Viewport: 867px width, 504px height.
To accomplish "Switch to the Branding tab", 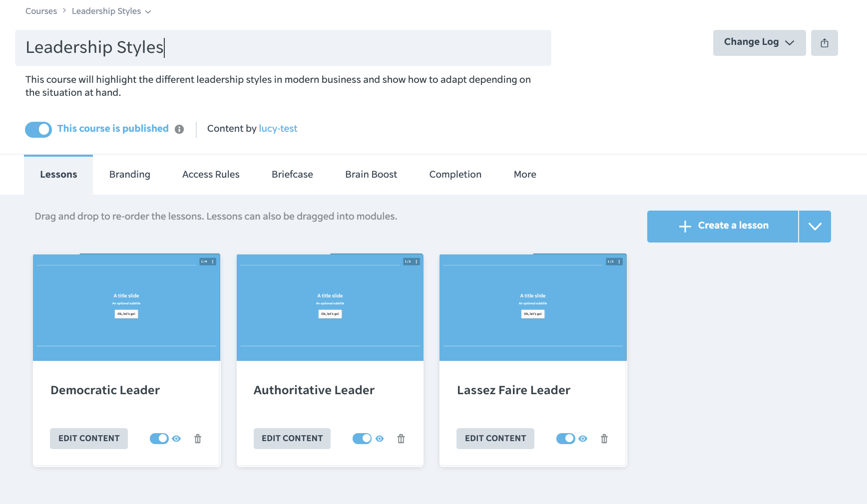I will 130,175.
